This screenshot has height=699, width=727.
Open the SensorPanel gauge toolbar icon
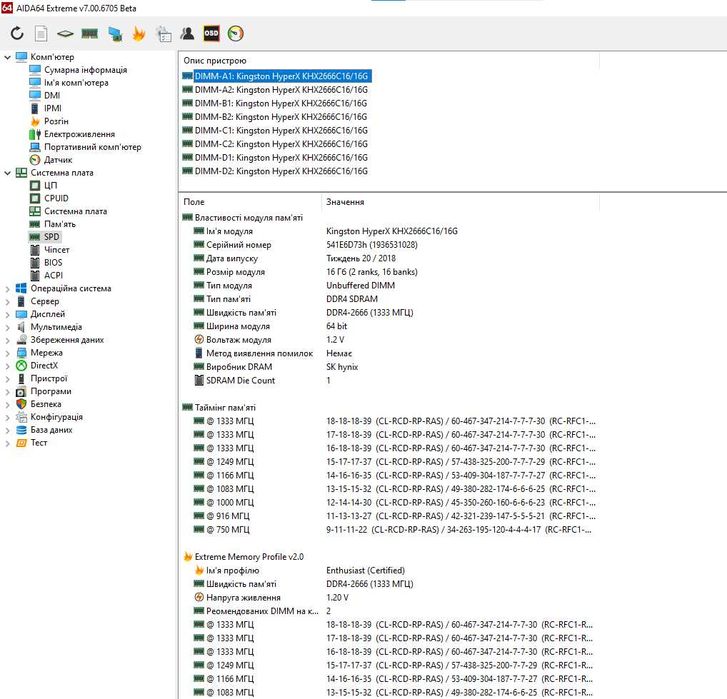pyautogui.click(x=236, y=33)
